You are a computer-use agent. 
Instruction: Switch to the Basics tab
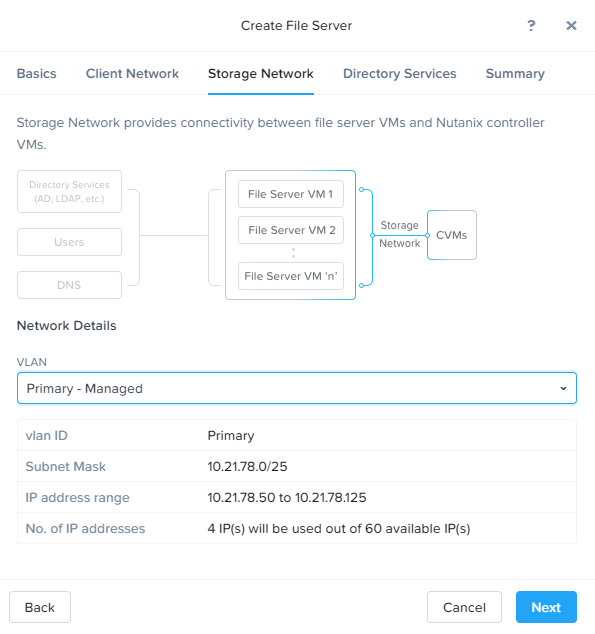[36, 74]
